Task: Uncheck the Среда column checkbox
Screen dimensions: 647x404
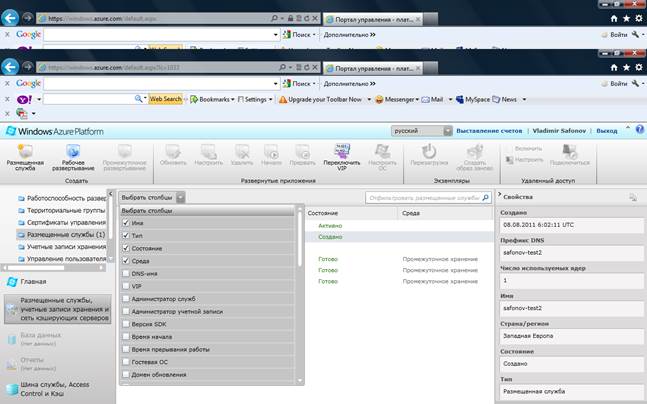Action: pos(126,260)
